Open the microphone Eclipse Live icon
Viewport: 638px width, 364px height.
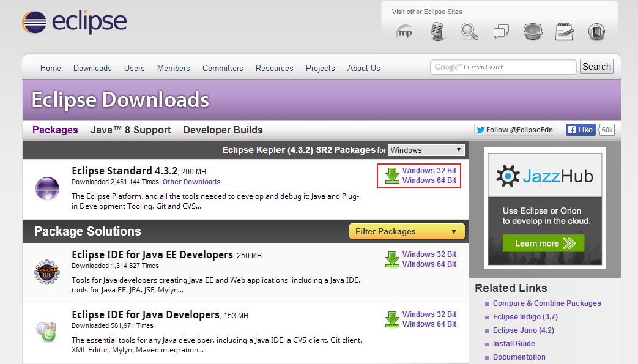click(437, 31)
